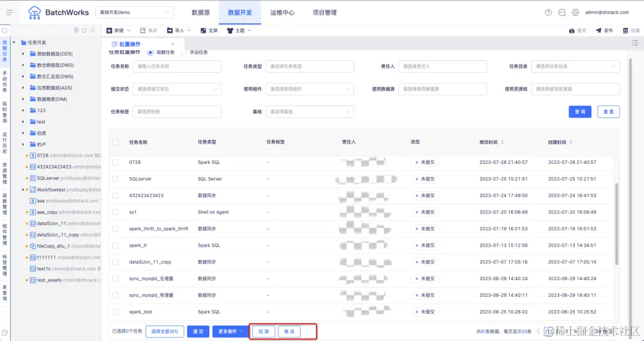Select the 手动任务 radio button

coord(184,52)
